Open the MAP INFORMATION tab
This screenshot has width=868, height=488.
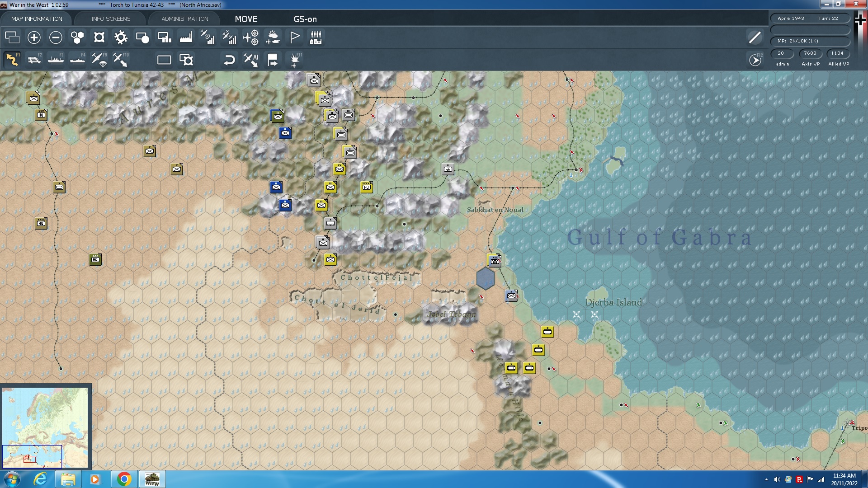tap(37, 19)
